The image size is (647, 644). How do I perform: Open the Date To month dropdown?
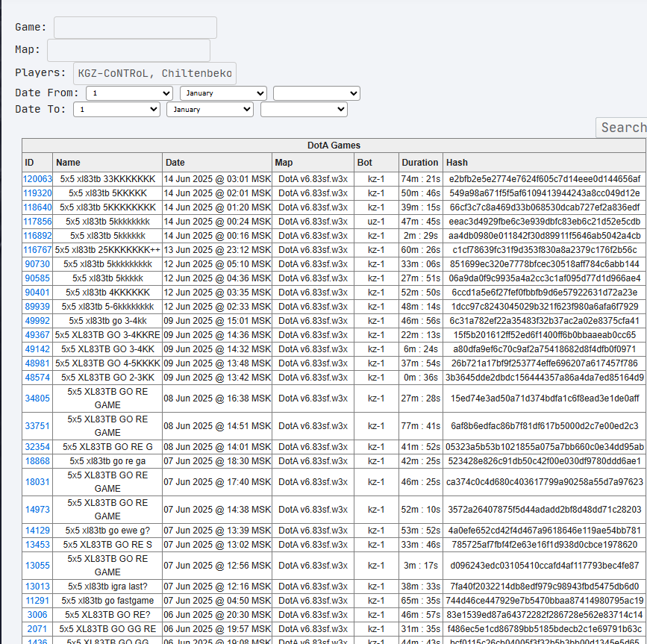tap(210, 110)
